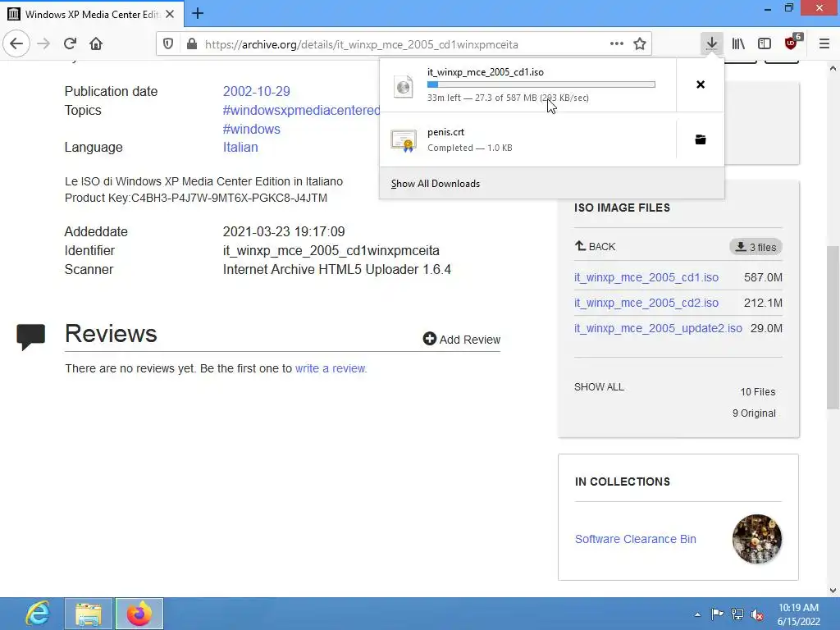
Task: Click SHOW ALL download options
Action: tap(599, 387)
